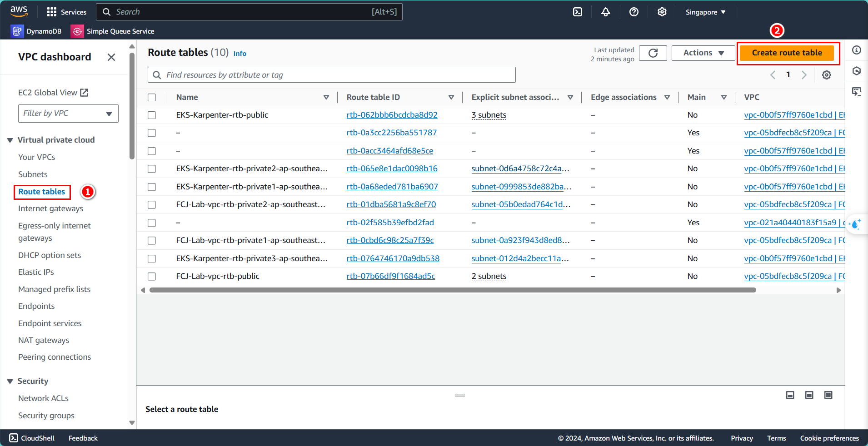Open the info panel icon on right

click(857, 50)
